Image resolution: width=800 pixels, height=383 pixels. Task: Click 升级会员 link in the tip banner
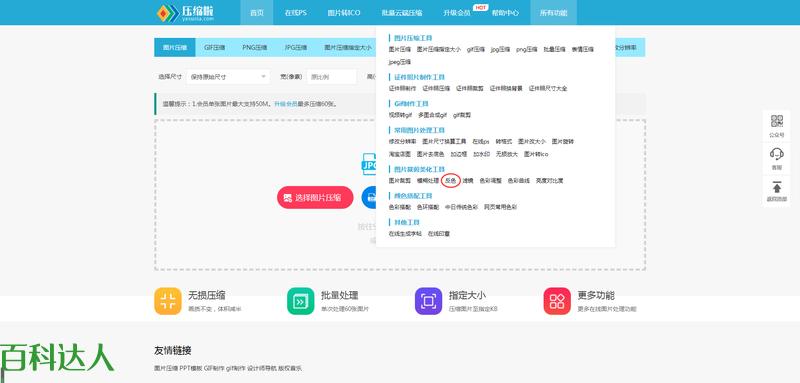[286, 104]
